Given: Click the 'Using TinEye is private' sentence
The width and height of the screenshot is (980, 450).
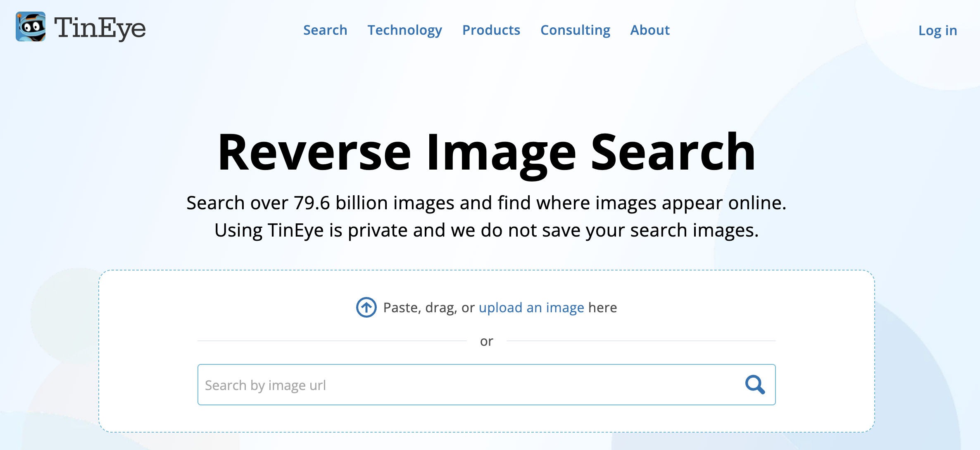Looking at the screenshot, I should tap(486, 230).
